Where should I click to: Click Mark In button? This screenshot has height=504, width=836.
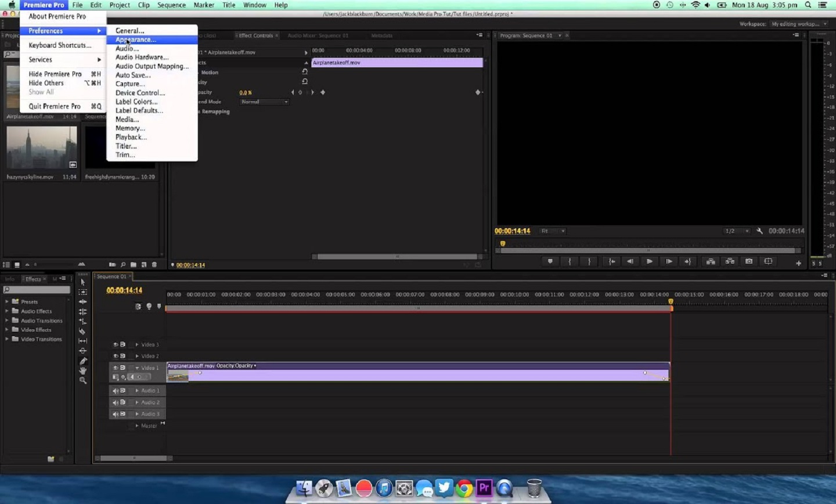(570, 261)
